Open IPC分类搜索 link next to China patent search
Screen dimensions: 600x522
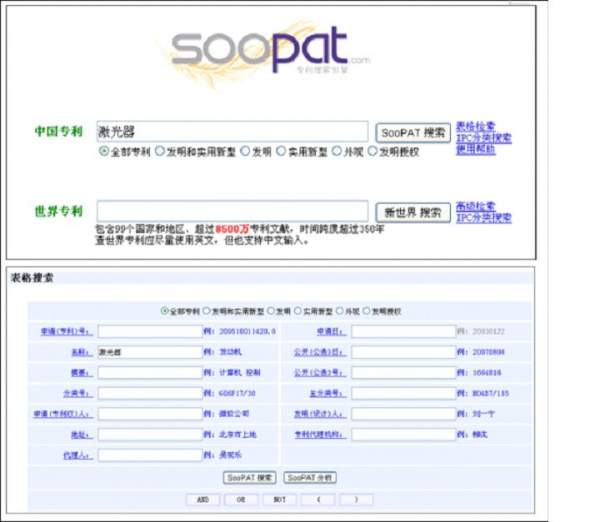click(484, 138)
